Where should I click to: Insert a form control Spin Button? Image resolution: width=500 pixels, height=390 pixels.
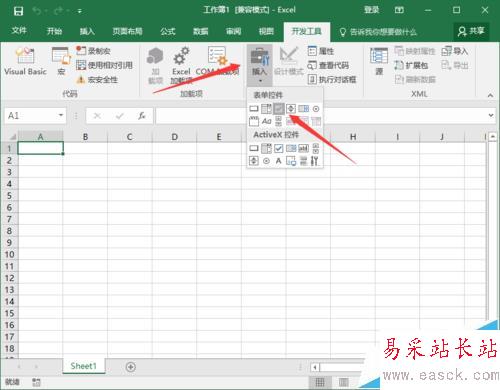pos(291,109)
